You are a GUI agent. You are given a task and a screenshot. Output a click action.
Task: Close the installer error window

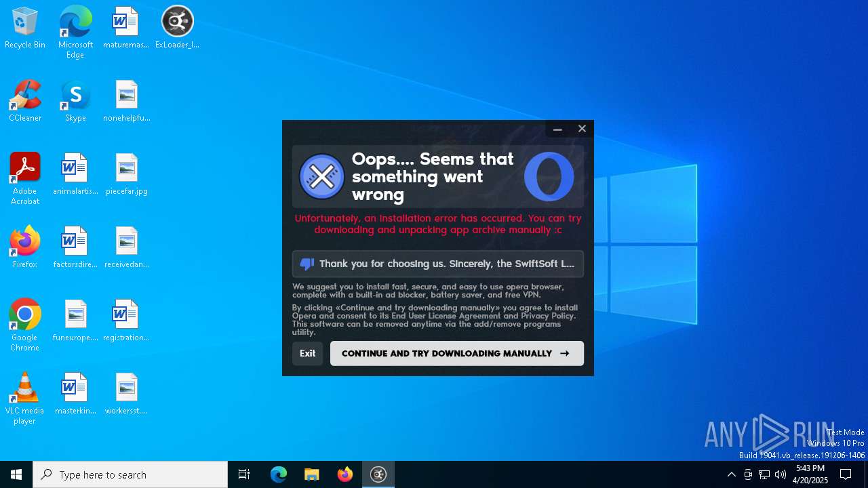coord(582,129)
